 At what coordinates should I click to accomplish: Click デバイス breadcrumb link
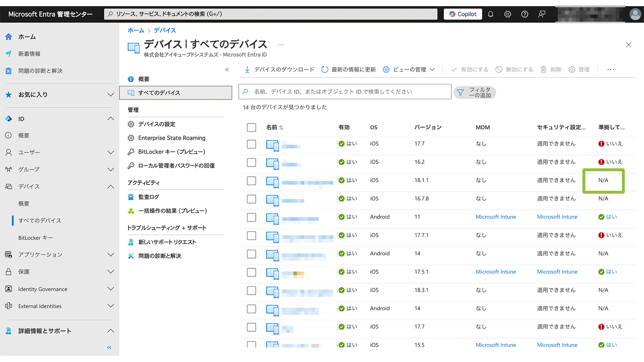pyautogui.click(x=165, y=30)
